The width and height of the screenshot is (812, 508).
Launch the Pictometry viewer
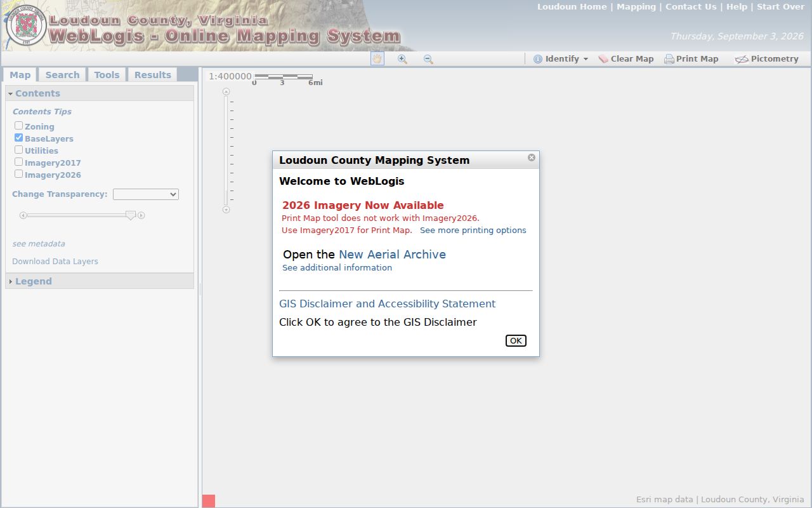pyautogui.click(x=766, y=59)
